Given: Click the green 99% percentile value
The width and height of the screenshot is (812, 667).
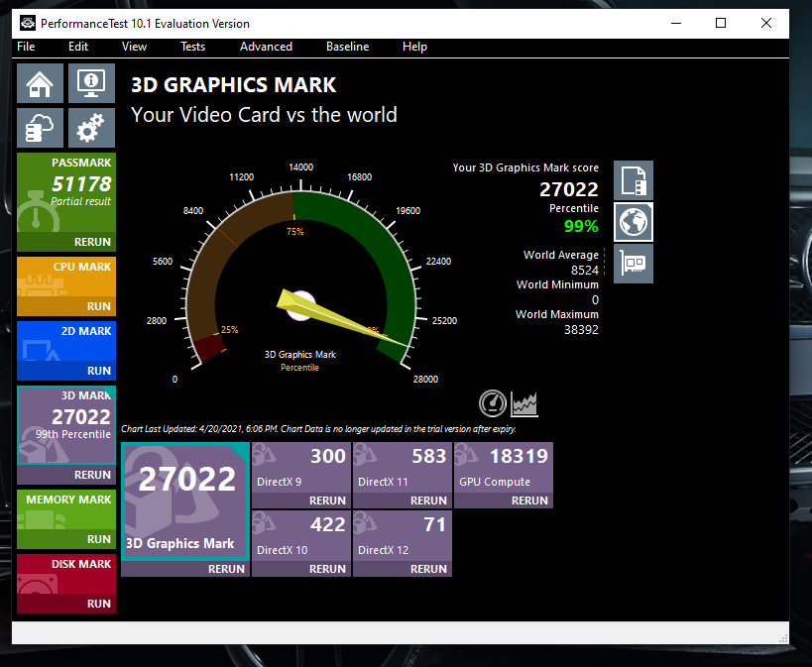Looking at the screenshot, I should click(x=581, y=226).
